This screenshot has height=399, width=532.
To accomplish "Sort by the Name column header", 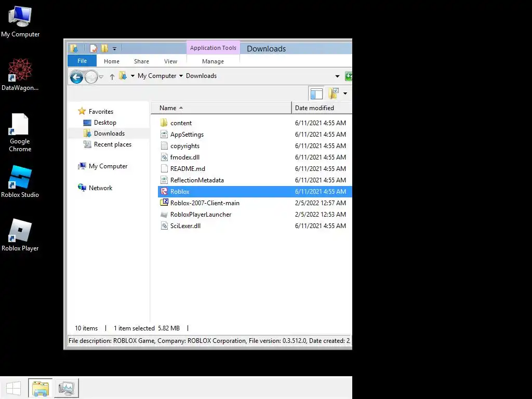I will click(x=221, y=108).
